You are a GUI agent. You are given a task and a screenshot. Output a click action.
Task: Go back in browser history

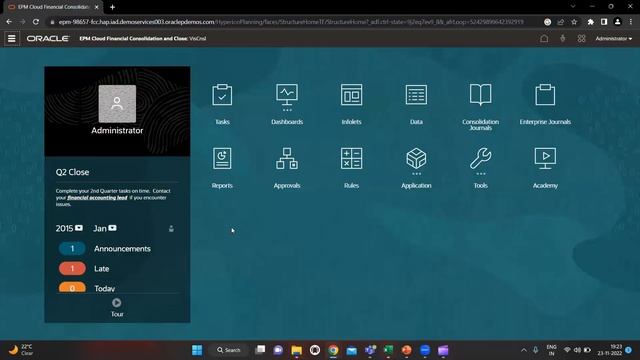click(x=9, y=22)
